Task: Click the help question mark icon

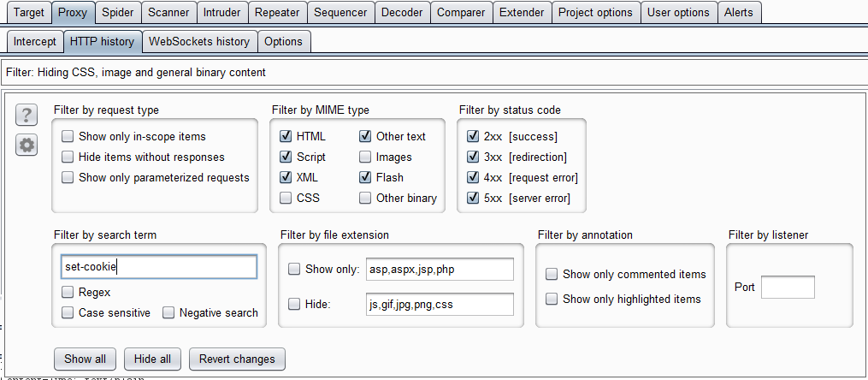Action: pos(27,116)
